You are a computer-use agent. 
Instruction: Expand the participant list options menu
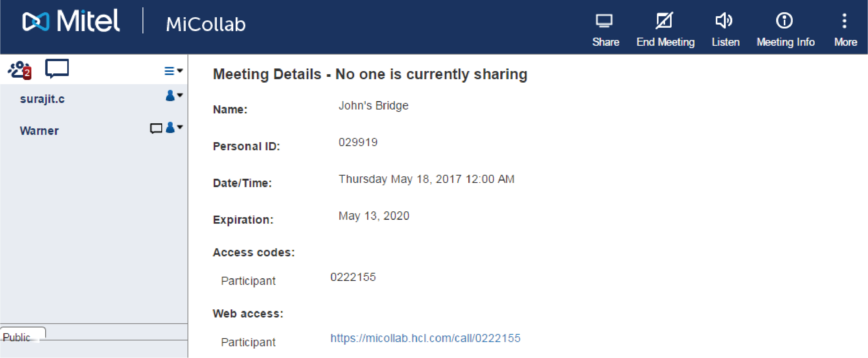pos(173,71)
